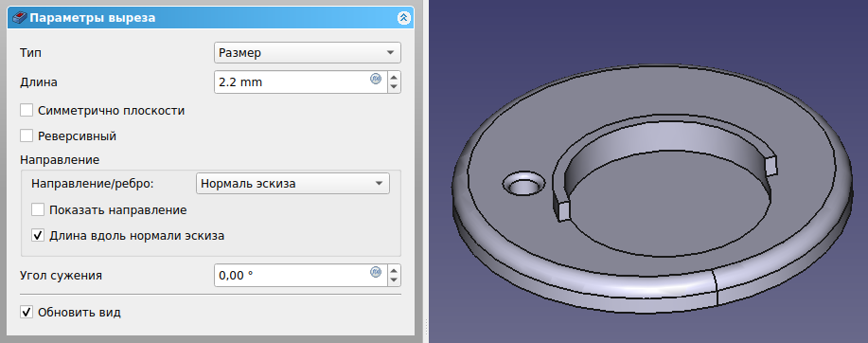Screen dimensions: 868x343
Task: Enable Реверсивный checkbox
Action: 27,135
